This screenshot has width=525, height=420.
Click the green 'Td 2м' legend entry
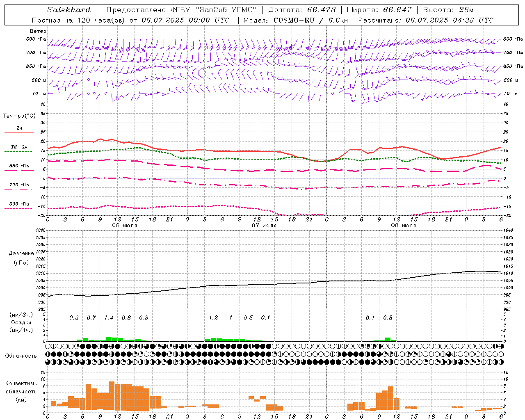coord(19,147)
